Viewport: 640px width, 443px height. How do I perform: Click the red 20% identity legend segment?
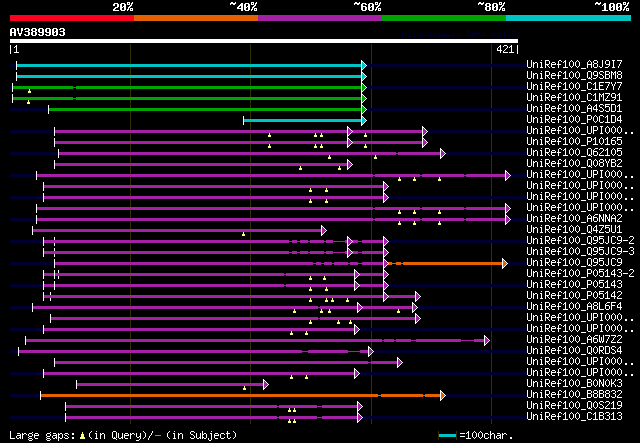(72, 18)
